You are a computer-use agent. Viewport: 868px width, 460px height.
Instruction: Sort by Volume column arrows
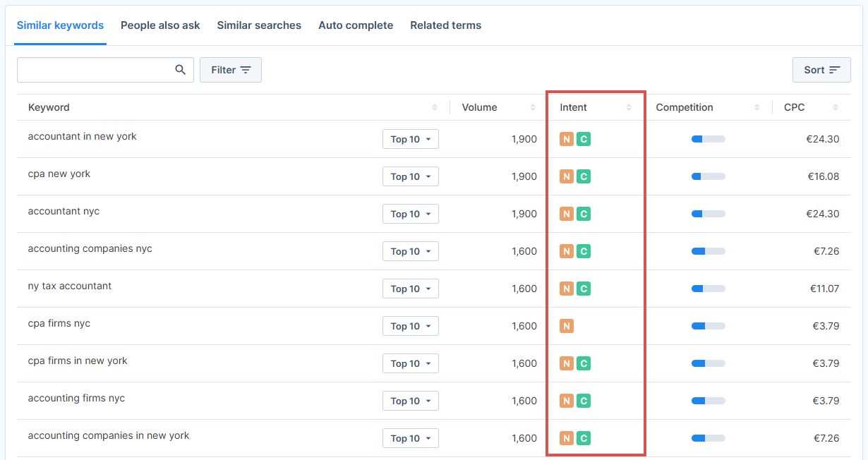pos(533,107)
